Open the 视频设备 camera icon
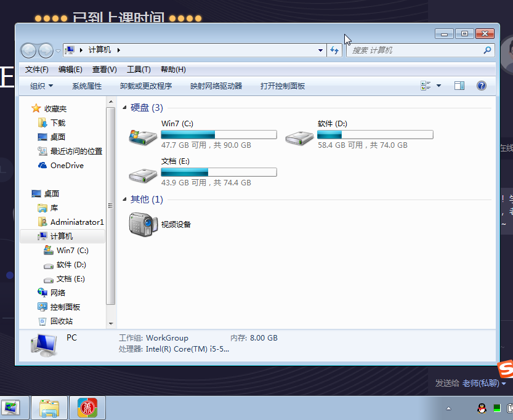 [x=143, y=224]
